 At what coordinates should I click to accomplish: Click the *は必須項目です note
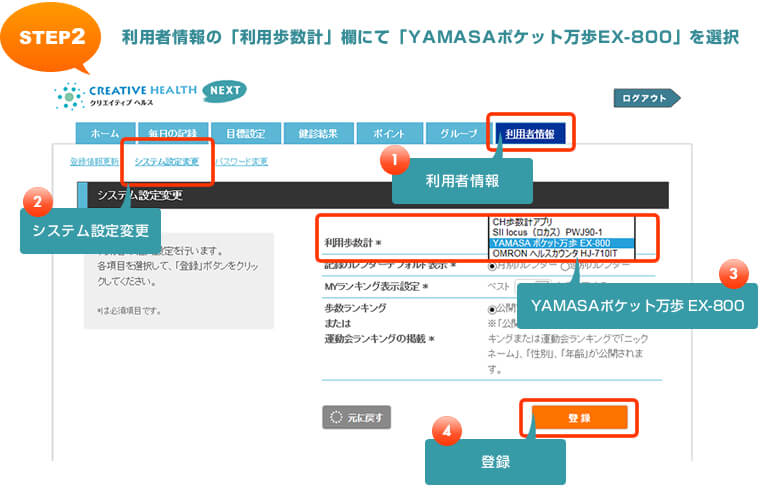pyautogui.click(x=129, y=311)
